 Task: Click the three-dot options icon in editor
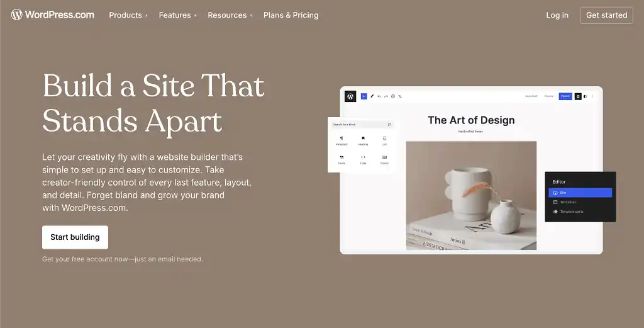click(592, 96)
